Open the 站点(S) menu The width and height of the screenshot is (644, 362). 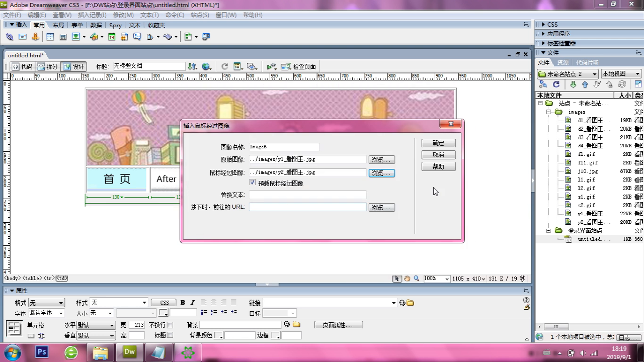(x=200, y=15)
